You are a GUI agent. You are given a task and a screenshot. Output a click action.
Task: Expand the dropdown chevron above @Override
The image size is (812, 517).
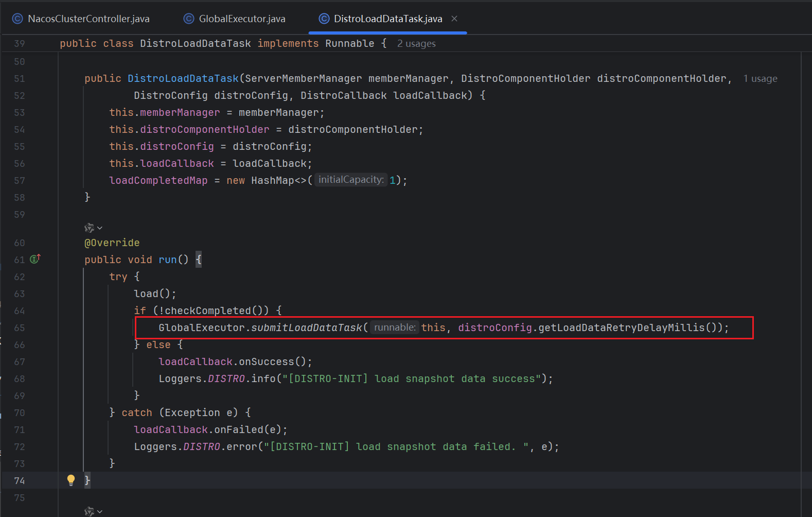pyautogui.click(x=100, y=228)
